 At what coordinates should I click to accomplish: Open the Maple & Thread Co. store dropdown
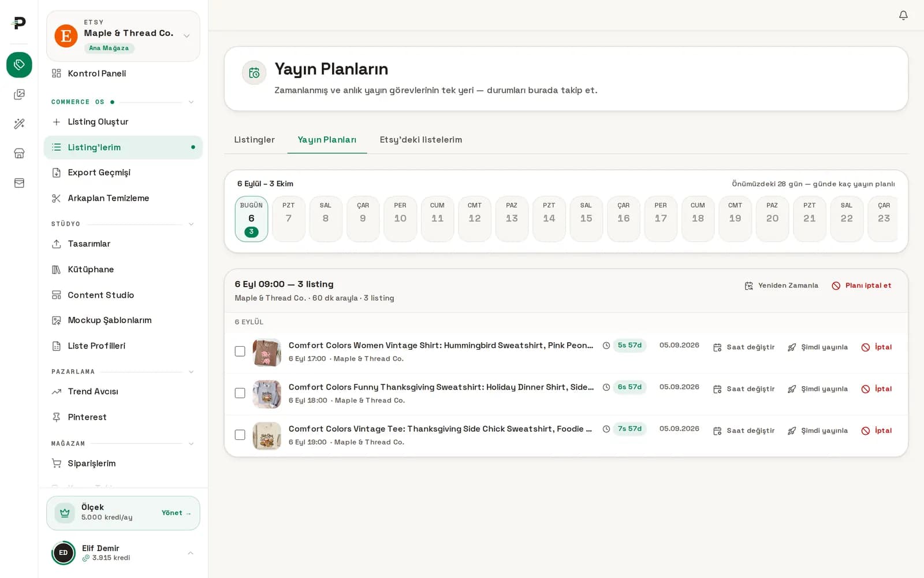coord(123,36)
